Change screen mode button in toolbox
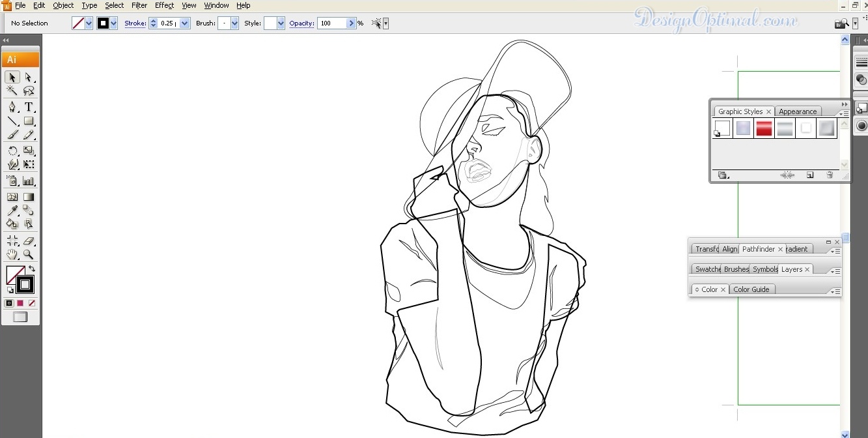The height and width of the screenshot is (438, 868). click(20, 317)
